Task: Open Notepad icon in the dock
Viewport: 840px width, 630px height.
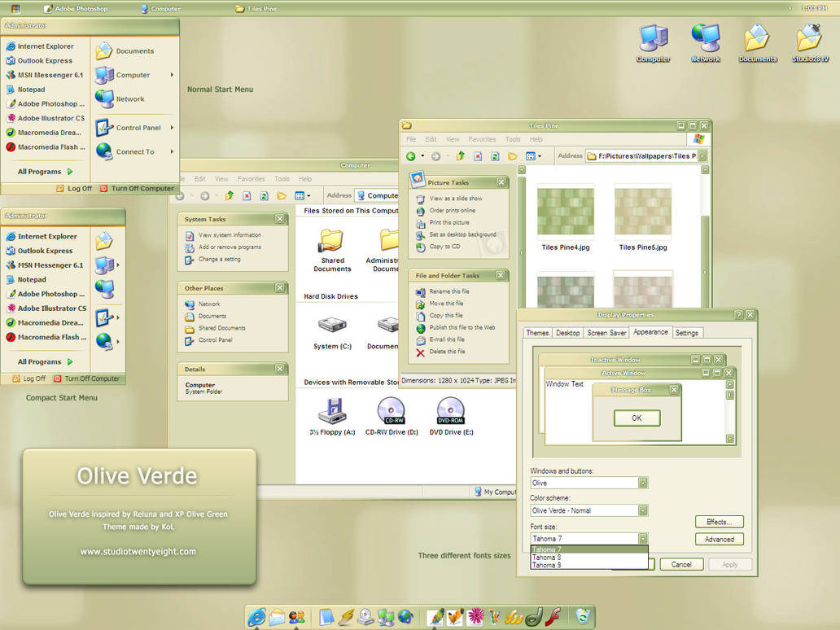Action: coord(326,617)
